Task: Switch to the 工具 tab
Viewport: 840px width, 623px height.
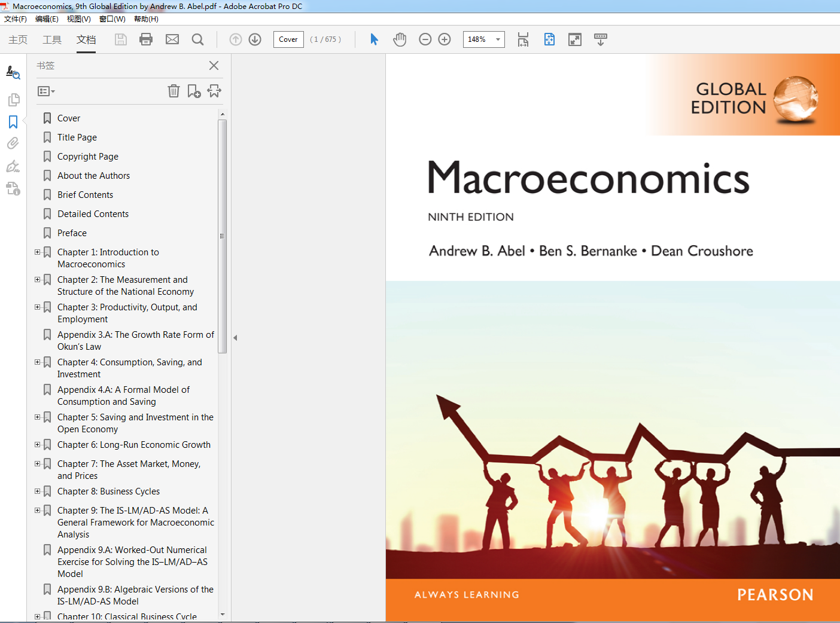Action: [x=52, y=39]
